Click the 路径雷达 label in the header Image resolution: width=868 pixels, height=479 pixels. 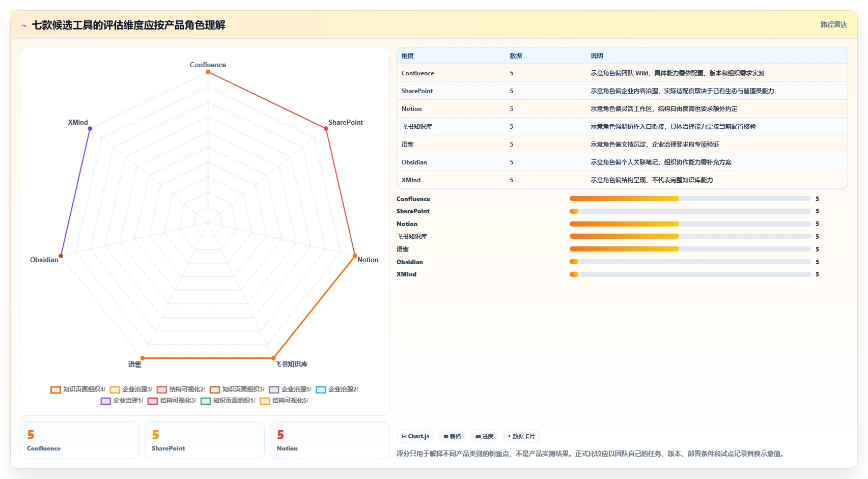point(833,24)
